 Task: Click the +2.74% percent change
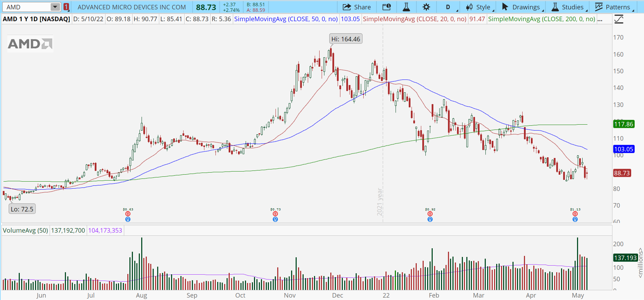231,10
